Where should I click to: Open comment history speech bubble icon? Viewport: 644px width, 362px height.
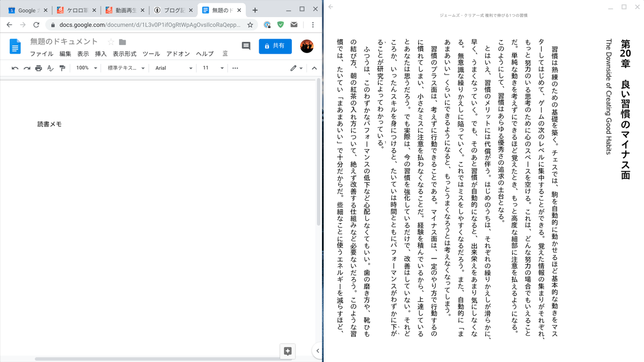pos(246,46)
